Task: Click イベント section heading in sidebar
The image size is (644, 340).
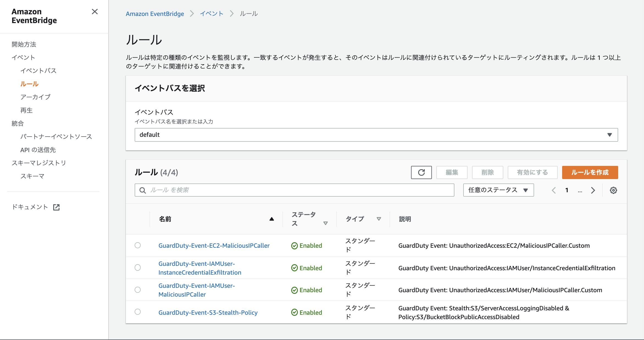Action: tap(23, 57)
